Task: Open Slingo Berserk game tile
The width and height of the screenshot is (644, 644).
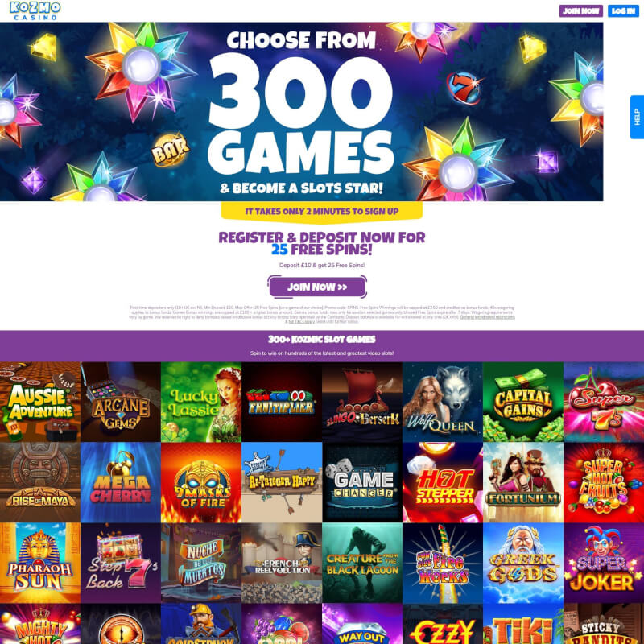Action: (362, 402)
